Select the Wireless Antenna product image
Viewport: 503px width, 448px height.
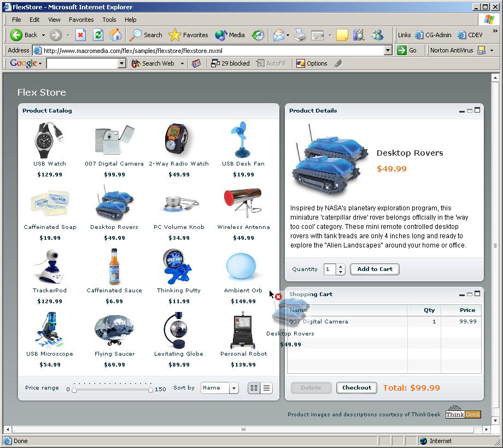[243, 203]
